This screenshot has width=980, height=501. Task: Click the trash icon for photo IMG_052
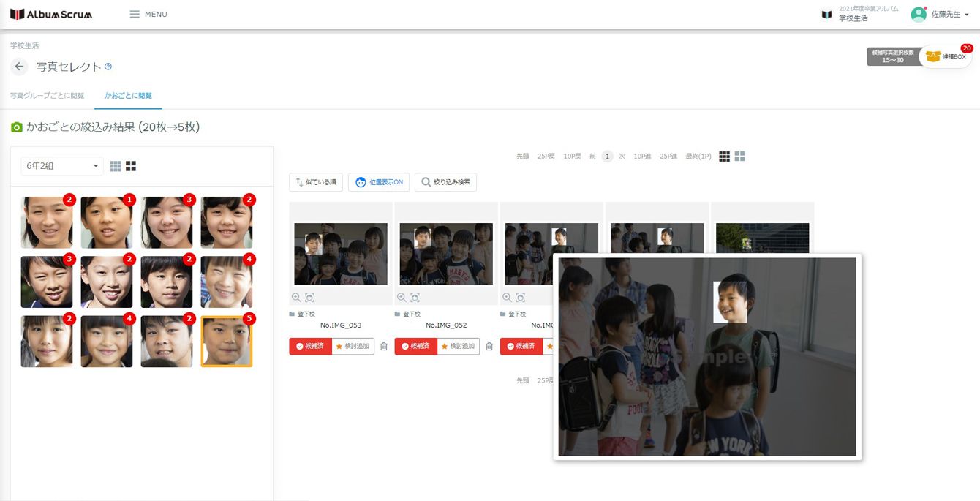click(x=489, y=347)
